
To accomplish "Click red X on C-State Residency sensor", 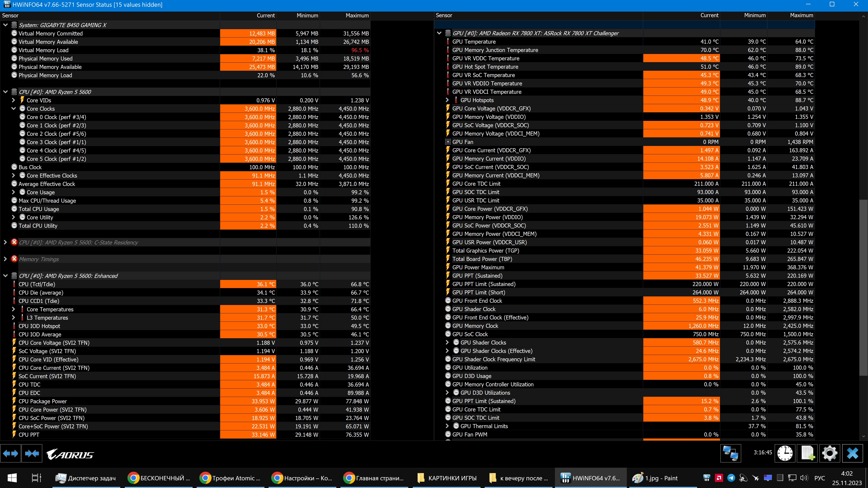I will coord(14,242).
